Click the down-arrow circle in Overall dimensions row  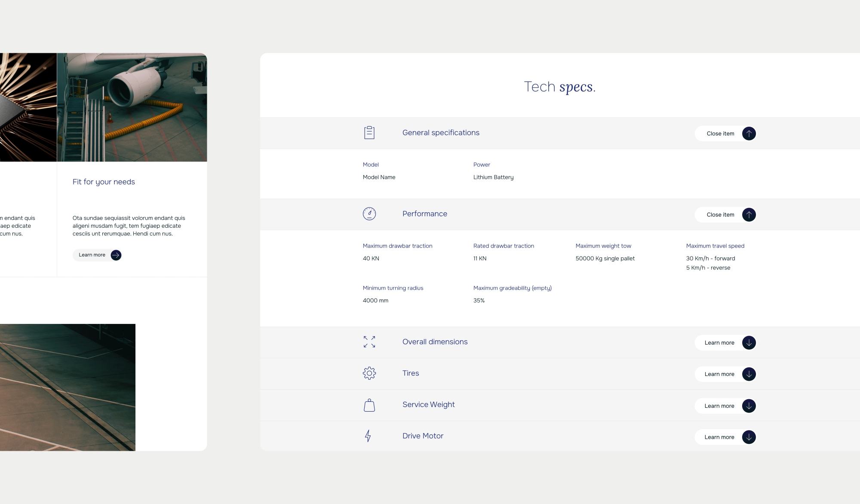pyautogui.click(x=749, y=343)
